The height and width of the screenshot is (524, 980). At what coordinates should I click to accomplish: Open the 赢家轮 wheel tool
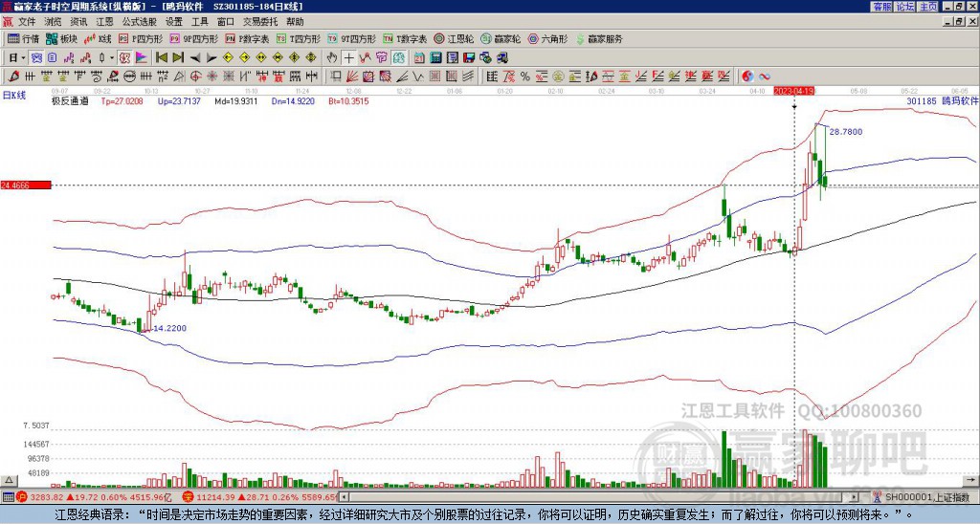pos(501,38)
